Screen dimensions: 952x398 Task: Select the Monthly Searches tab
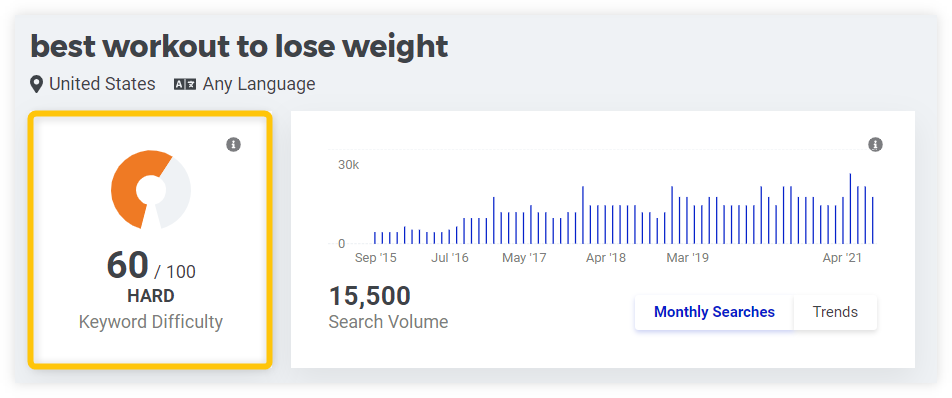coord(714,312)
